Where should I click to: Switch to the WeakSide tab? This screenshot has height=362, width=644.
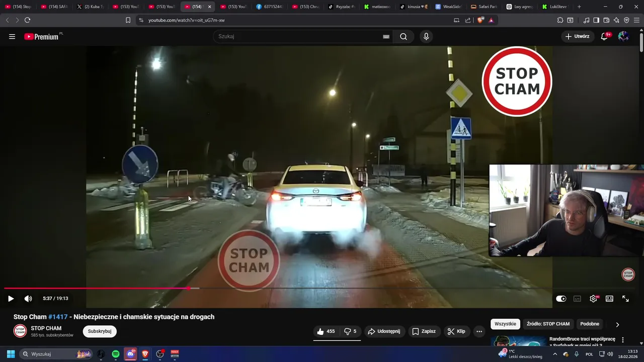pyautogui.click(x=448, y=7)
